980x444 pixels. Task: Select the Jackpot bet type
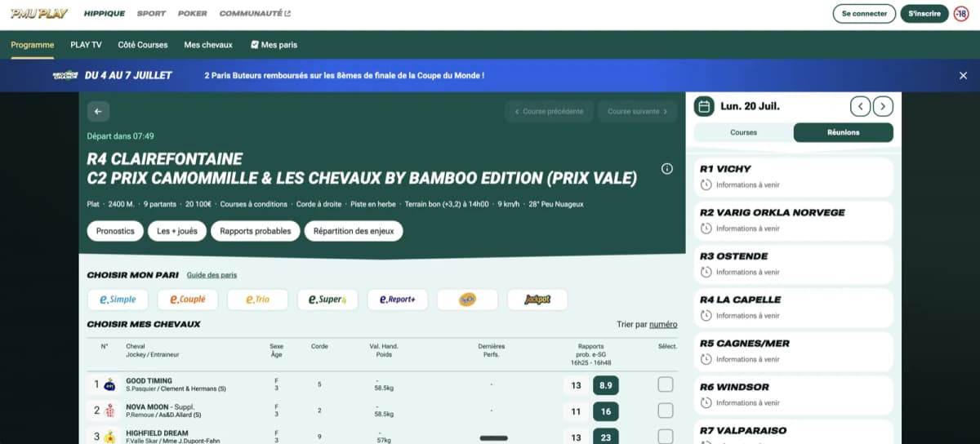(537, 300)
